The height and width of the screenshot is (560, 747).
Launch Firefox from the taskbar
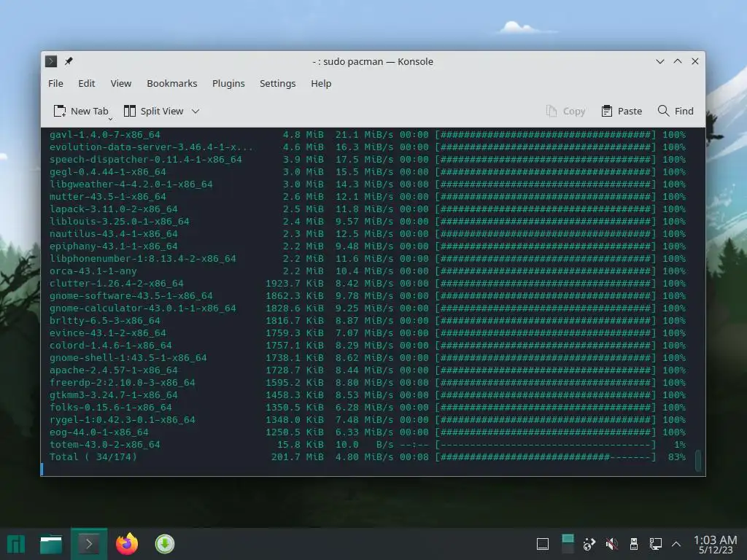[127, 544]
